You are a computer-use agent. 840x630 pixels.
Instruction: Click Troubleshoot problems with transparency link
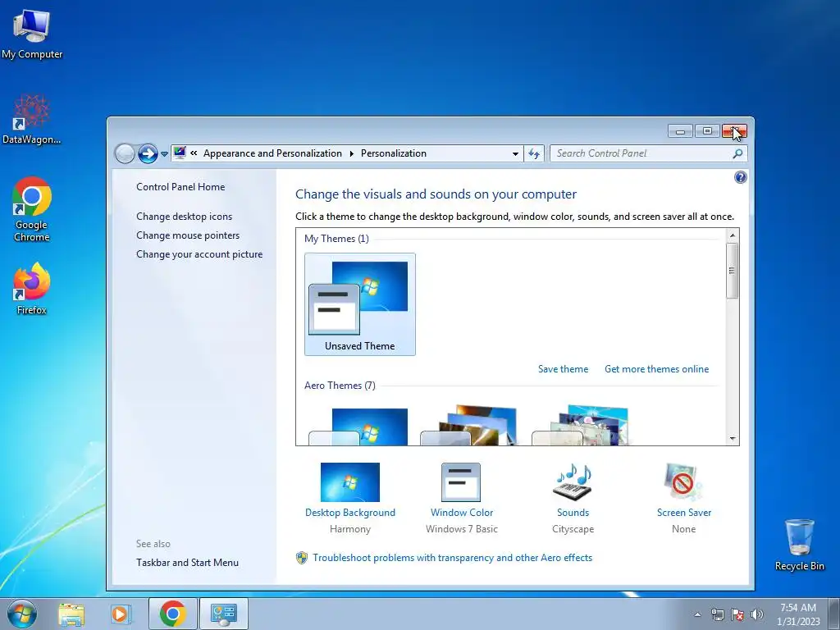coord(452,558)
